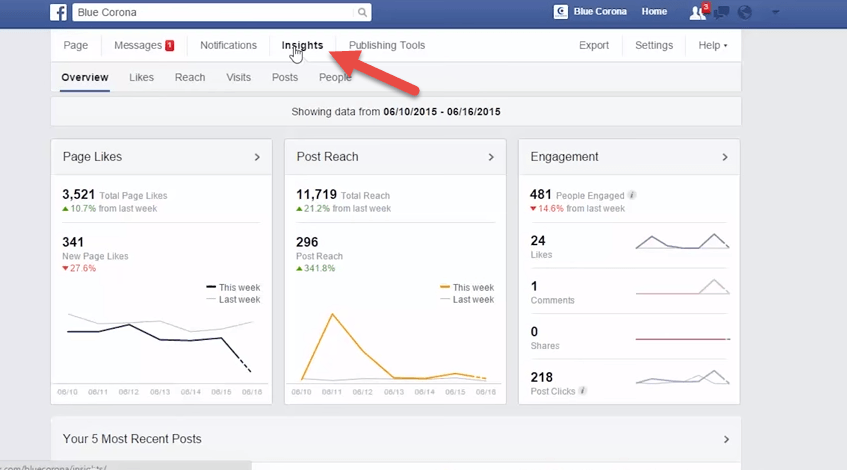847x470 pixels.
Task: Expand the Post Reach panel arrow
Action: [491, 157]
